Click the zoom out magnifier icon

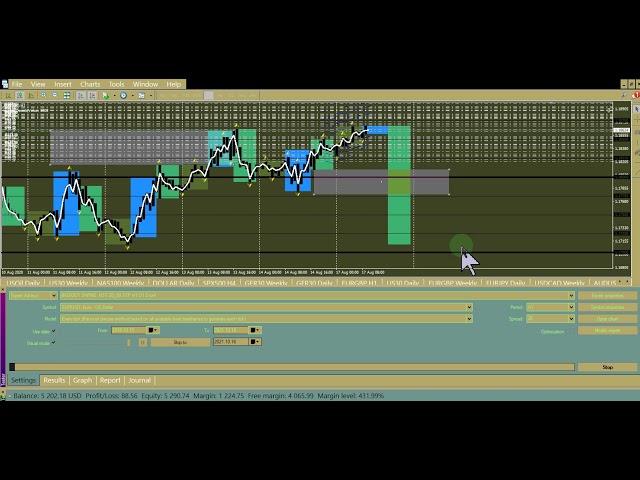(x=53, y=96)
